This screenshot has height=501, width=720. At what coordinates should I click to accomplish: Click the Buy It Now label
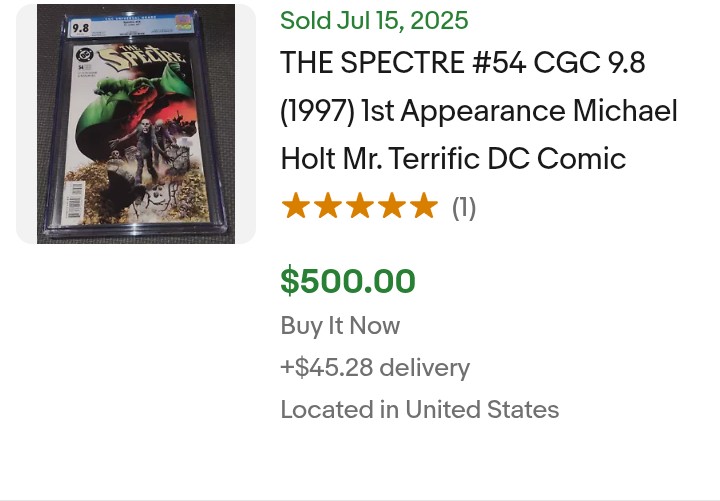tap(340, 326)
